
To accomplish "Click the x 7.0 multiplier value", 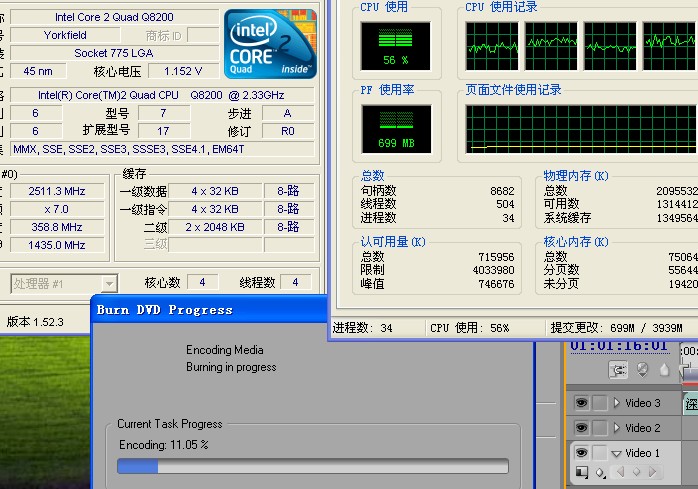I will coord(57,209).
